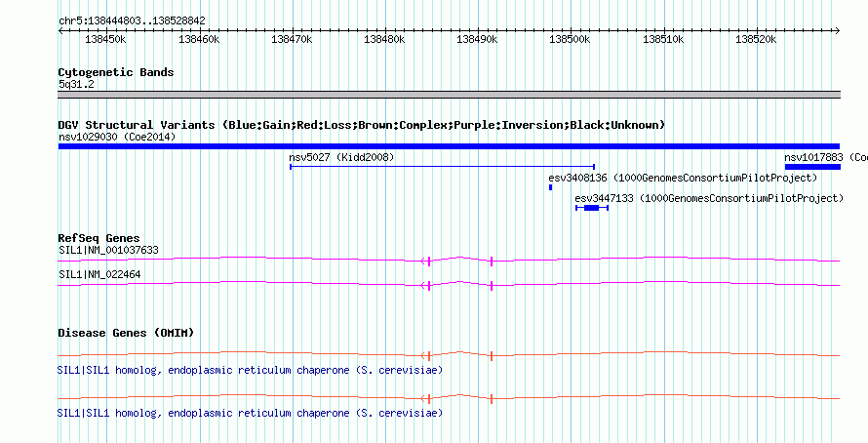Open the SIL1|NM_001037633 transcript label

(108, 251)
